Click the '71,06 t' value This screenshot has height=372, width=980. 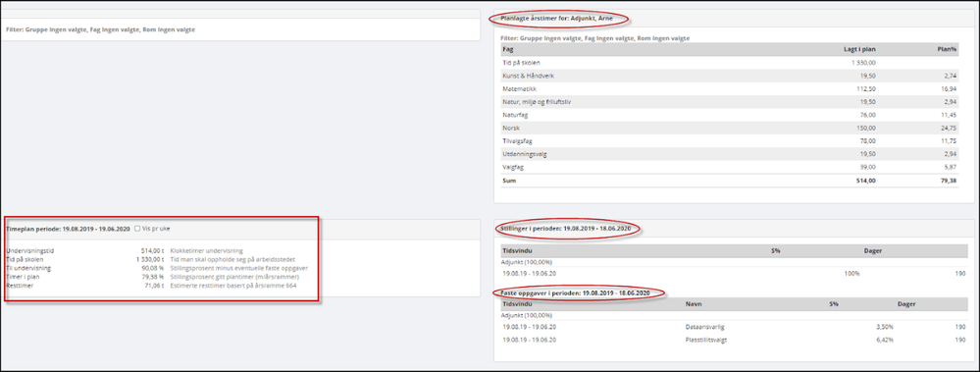[x=154, y=285]
